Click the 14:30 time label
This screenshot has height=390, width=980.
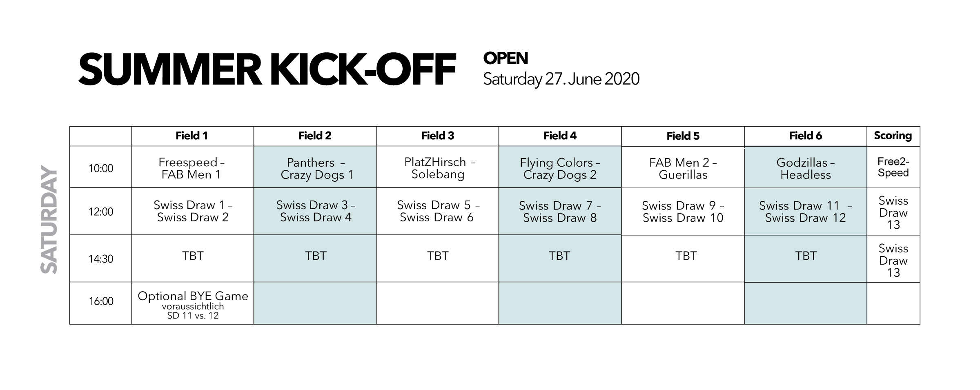pos(101,259)
